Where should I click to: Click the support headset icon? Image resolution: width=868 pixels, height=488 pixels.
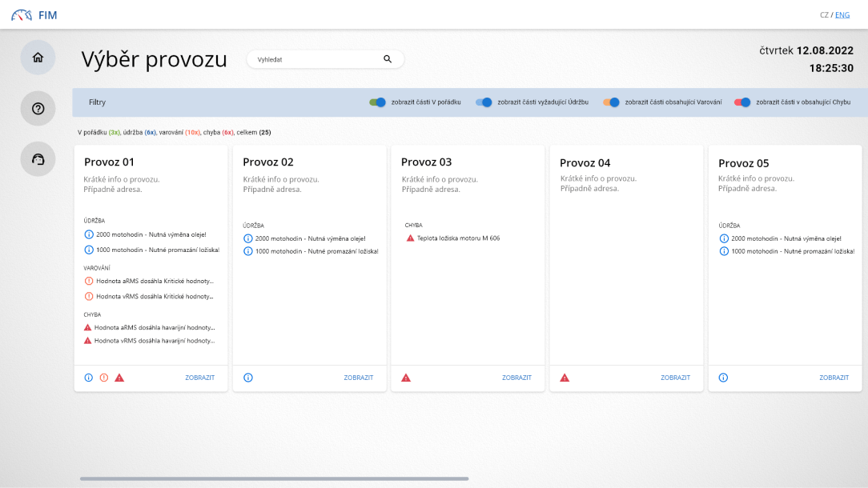point(38,159)
